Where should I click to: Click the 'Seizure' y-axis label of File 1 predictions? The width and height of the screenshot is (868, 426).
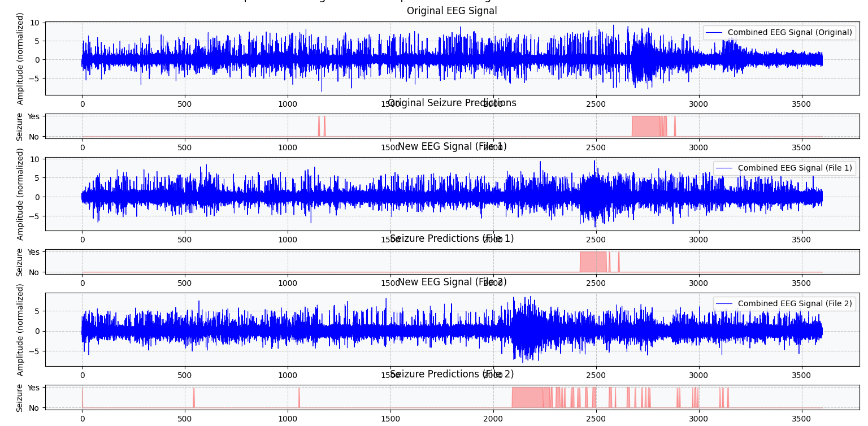[20, 262]
